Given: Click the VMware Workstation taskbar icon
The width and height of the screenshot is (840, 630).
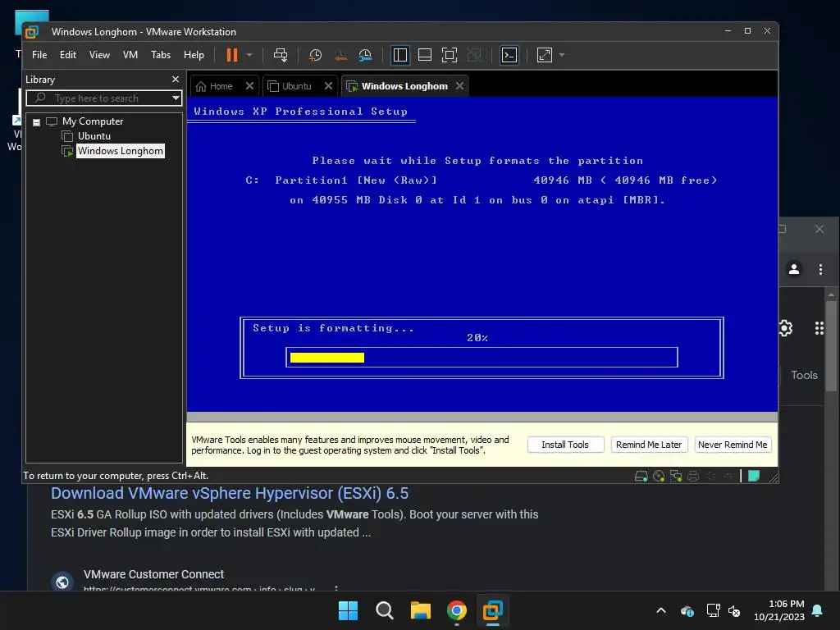Looking at the screenshot, I should (x=493, y=610).
